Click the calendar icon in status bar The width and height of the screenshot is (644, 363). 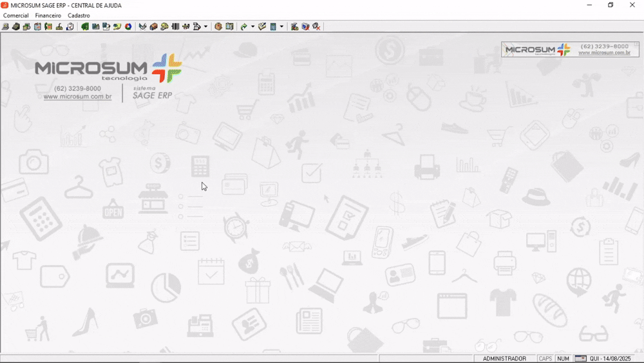[x=580, y=358]
